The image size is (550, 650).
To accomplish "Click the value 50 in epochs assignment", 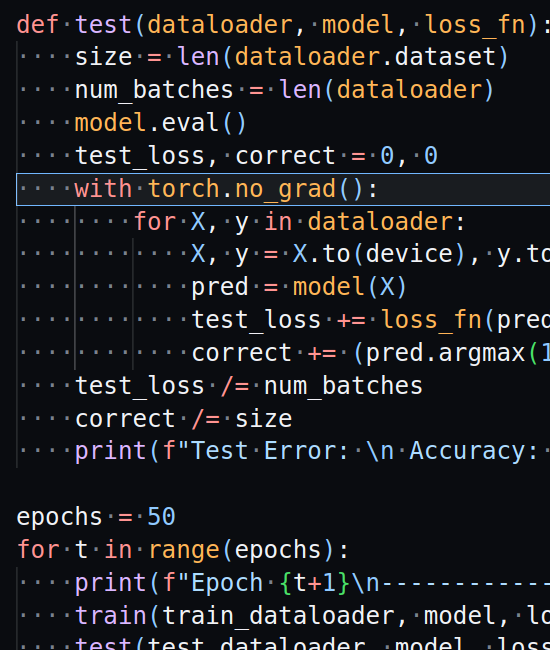I will 161,517.
